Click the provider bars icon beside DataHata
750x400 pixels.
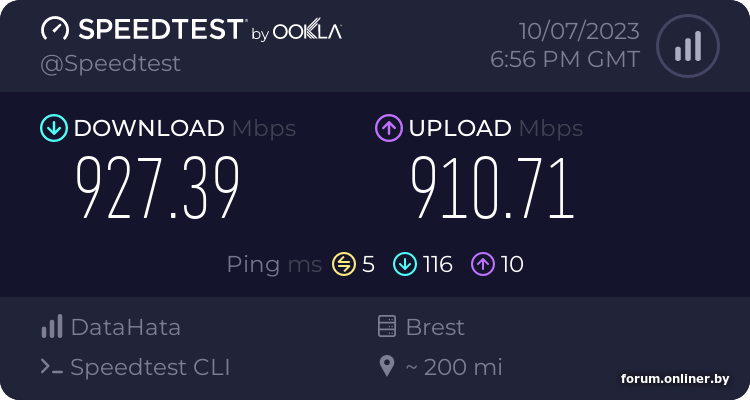(x=52, y=327)
